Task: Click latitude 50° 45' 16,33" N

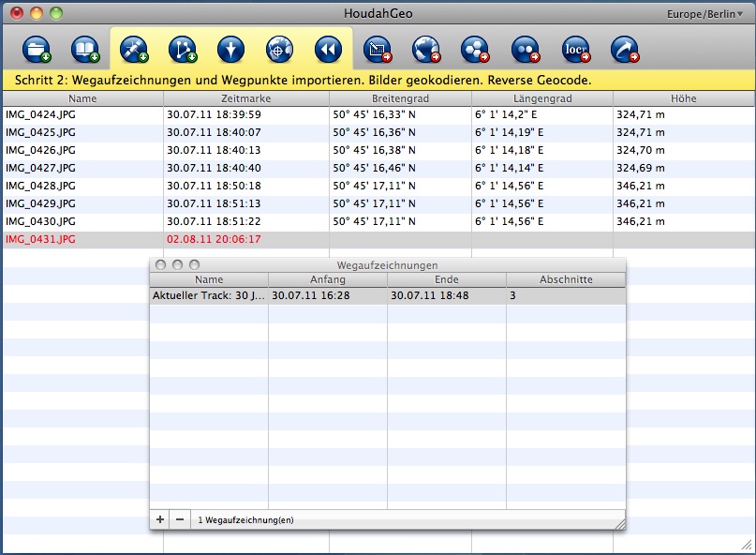Action: (374, 115)
